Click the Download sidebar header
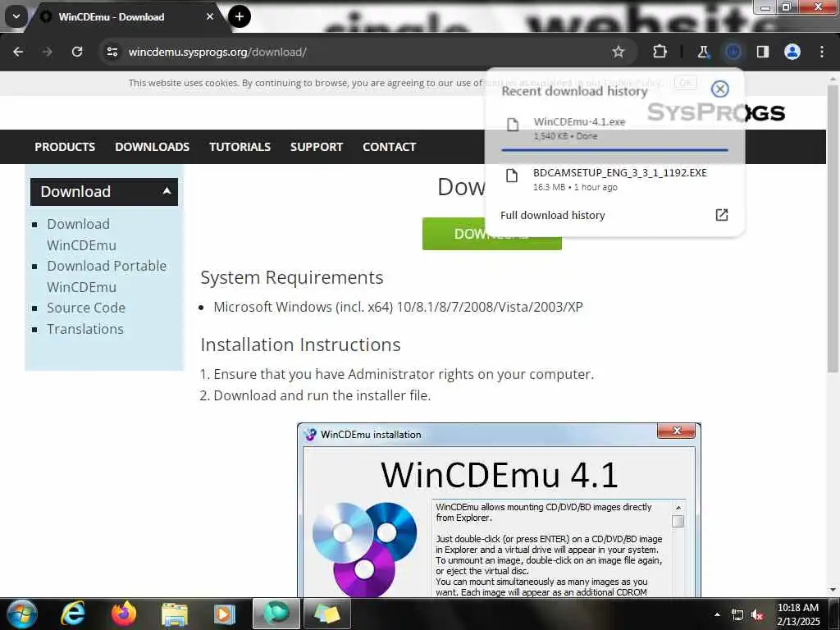840x630 pixels. [104, 192]
